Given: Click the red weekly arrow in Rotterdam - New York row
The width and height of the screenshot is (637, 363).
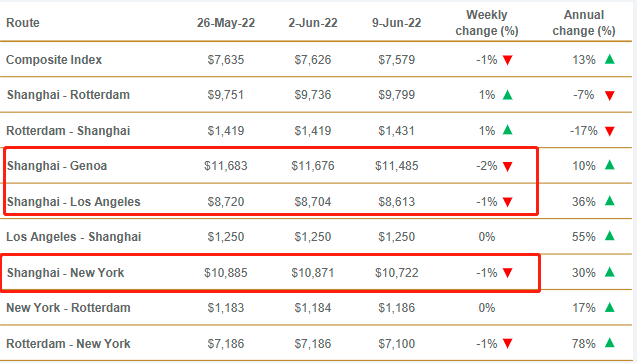Looking at the screenshot, I should click(507, 344).
